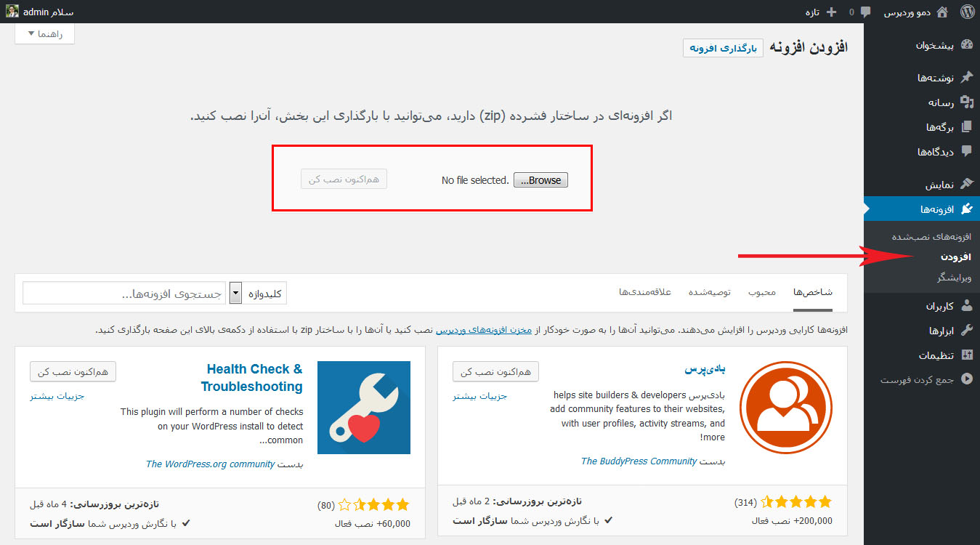980x545 pixels.
Task: Open Tools (ابزارها) wrench icon in sidebar
Action: click(x=966, y=331)
